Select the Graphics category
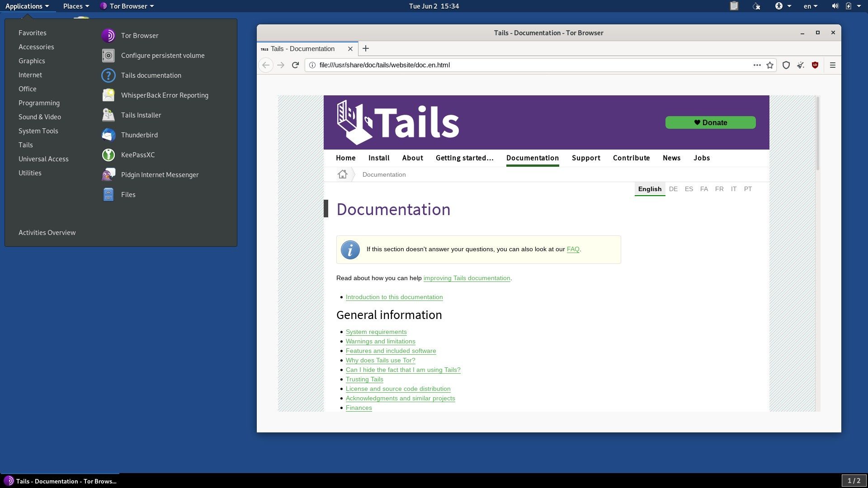 point(32,61)
